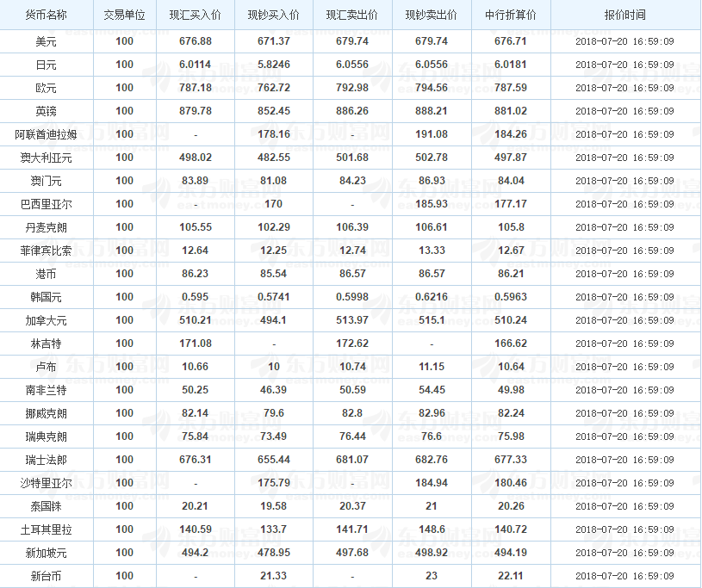Click the value 787.18 in 欧元 row
This screenshot has height=588, width=702.
click(196, 88)
